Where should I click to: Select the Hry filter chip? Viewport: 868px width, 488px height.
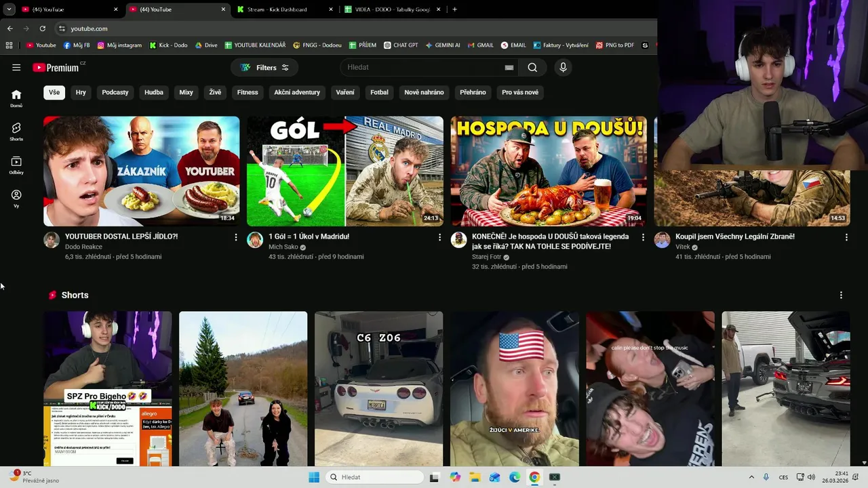[x=81, y=92]
